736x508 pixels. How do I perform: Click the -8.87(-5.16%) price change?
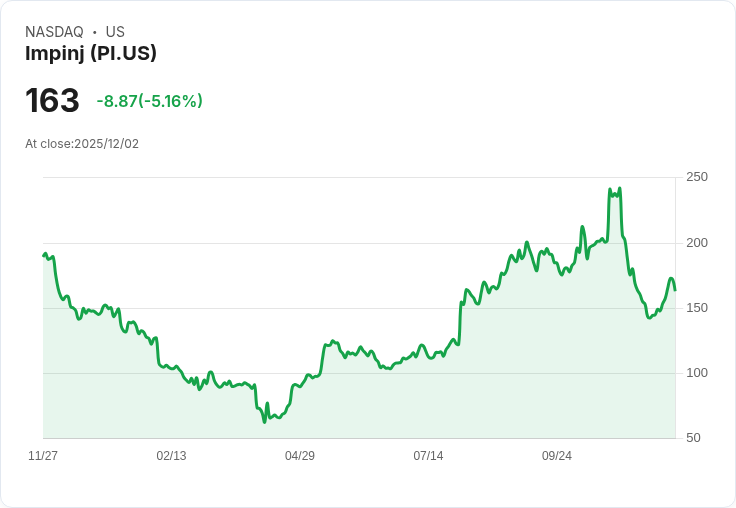click(x=150, y=101)
